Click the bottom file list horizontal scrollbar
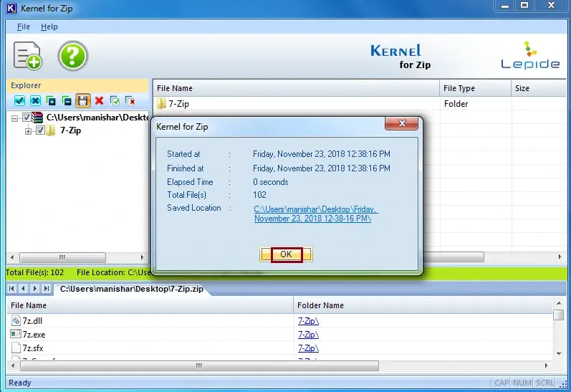 tap(199, 365)
